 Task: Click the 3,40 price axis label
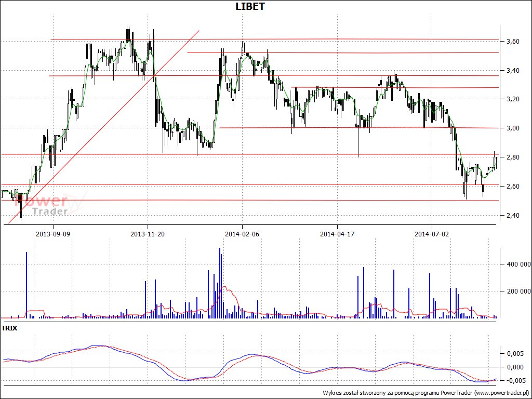coord(512,71)
